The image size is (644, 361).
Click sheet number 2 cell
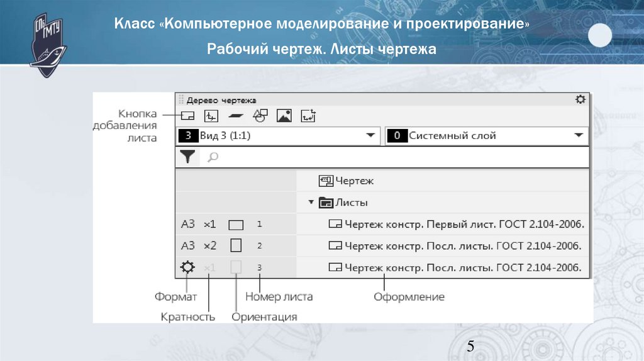coord(260,246)
